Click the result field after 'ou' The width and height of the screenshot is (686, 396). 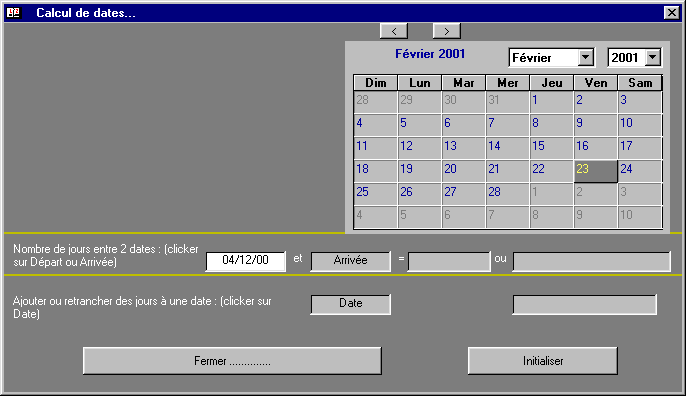click(592, 261)
